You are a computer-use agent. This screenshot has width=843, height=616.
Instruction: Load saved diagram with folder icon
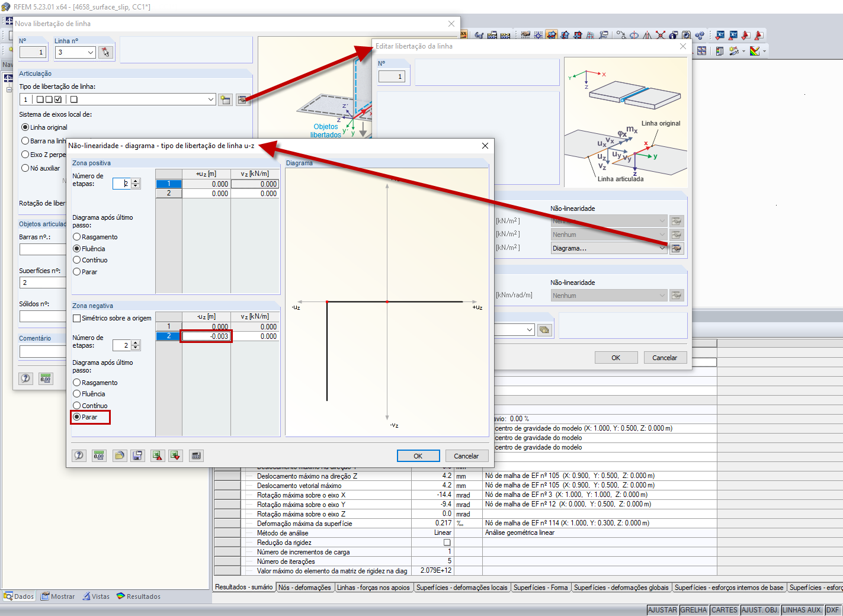120,455
